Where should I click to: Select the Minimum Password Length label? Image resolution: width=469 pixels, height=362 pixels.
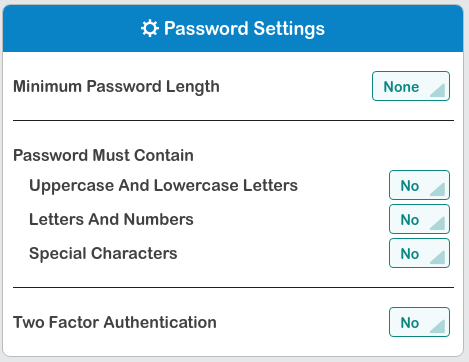(x=116, y=87)
